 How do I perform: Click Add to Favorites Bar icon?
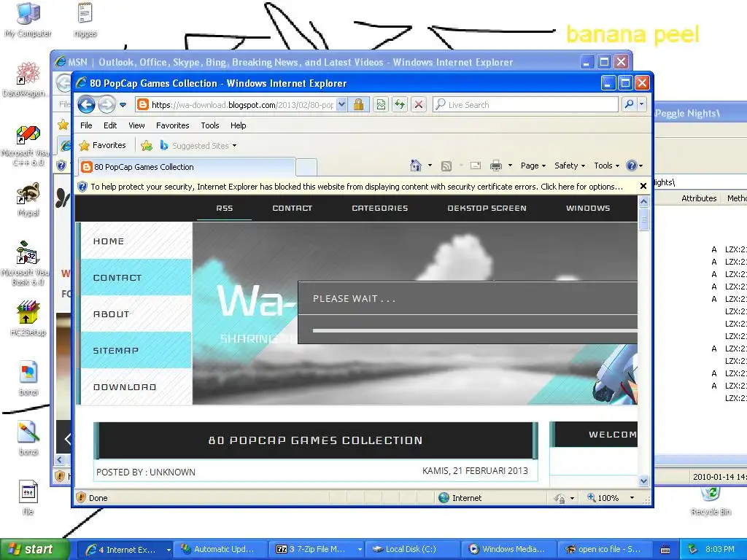point(147,146)
